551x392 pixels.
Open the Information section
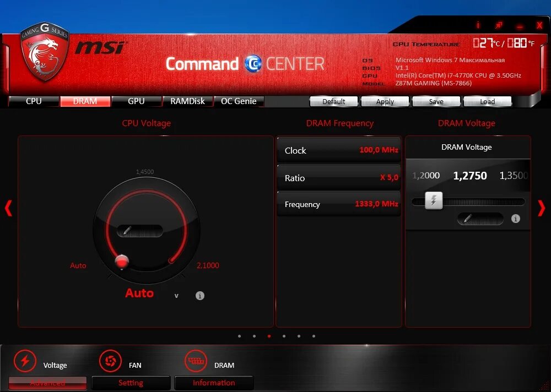214,383
